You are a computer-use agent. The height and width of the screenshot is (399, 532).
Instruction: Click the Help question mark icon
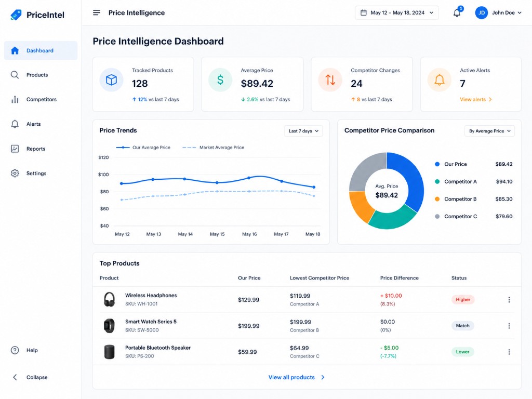[x=15, y=350]
